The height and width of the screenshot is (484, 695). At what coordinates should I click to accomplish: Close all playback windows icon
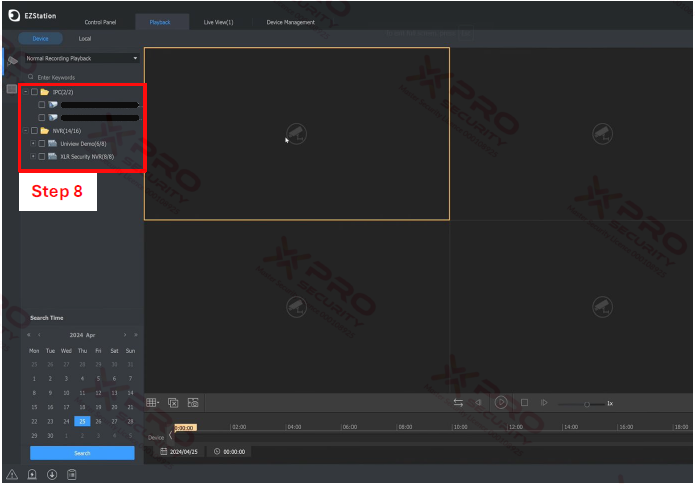coord(173,402)
